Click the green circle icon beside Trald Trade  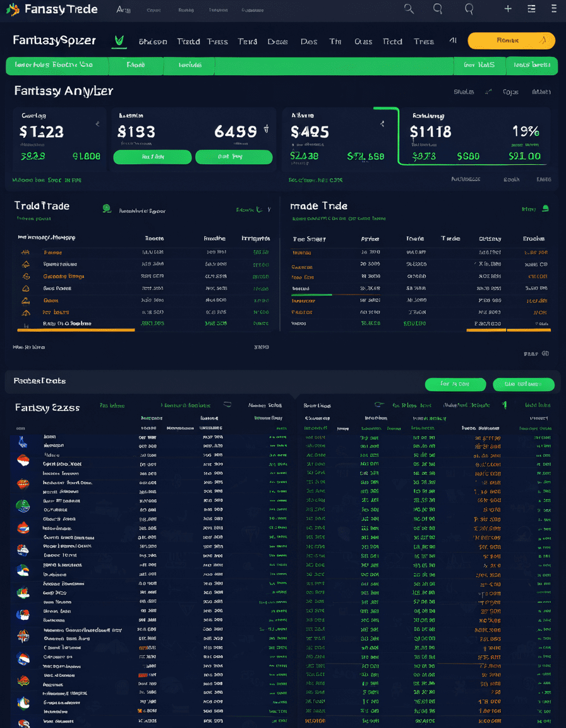[x=107, y=209]
